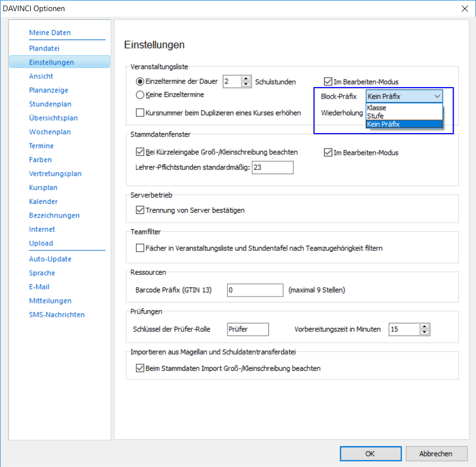Open Übersichtsplan options
This screenshot has height=467, width=476.
[54, 118]
